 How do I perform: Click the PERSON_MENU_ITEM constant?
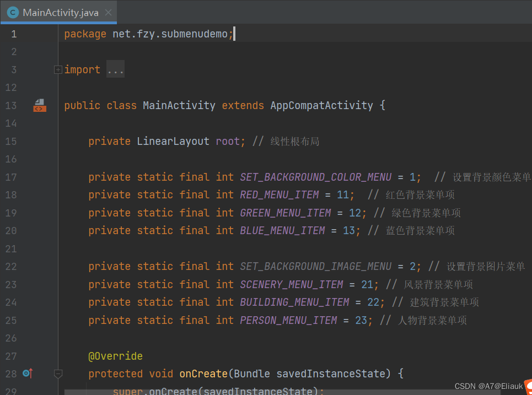tap(288, 320)
